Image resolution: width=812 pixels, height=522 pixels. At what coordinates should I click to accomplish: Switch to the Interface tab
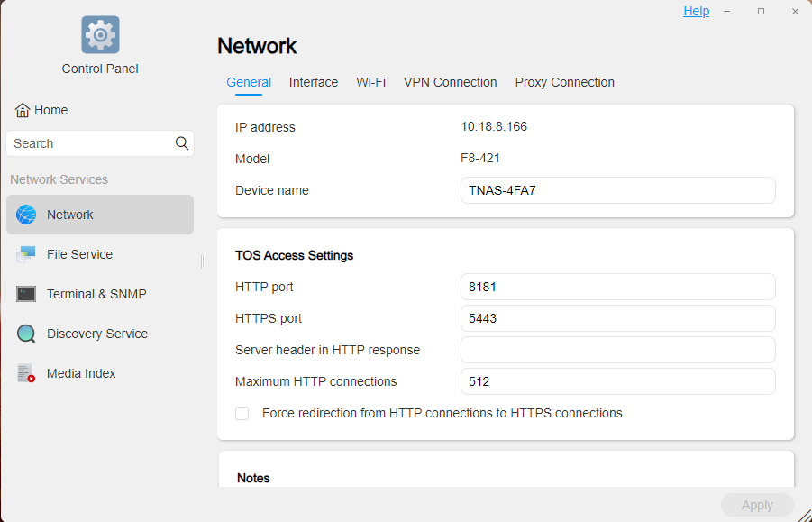pyautogui.click(x=314, y=82)
